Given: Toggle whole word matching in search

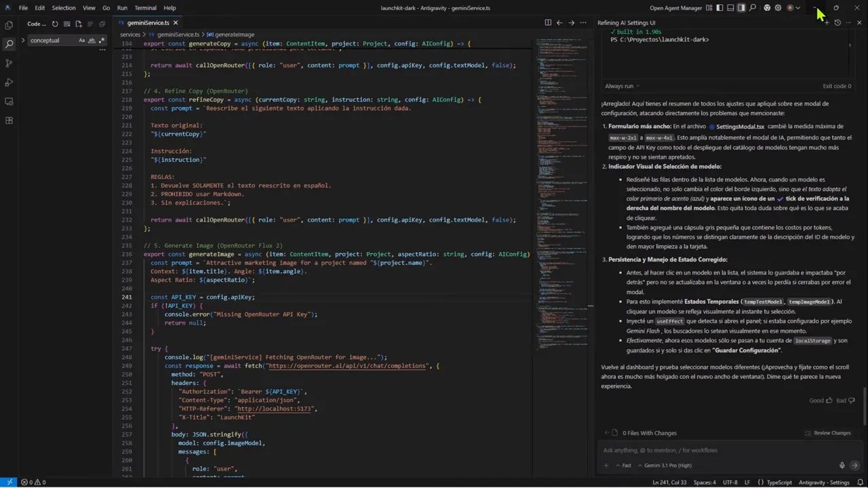Looking at the screenshot, I should 92,41.
